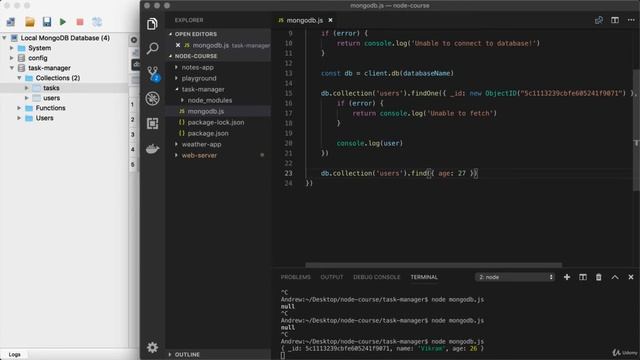The height and width of the screenshot is (360, 640).
Task: Click the open changes icon in editor toolbar
Action: (599, 20)
